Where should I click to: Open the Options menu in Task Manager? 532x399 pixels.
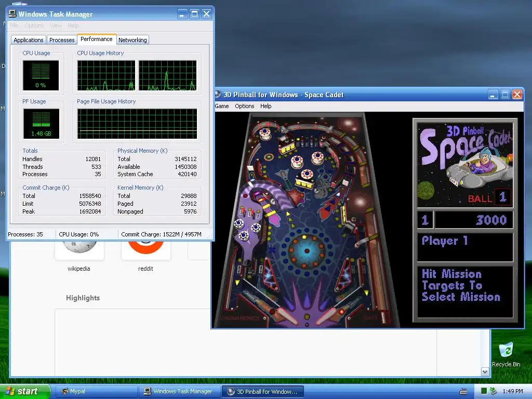(34, 25)
